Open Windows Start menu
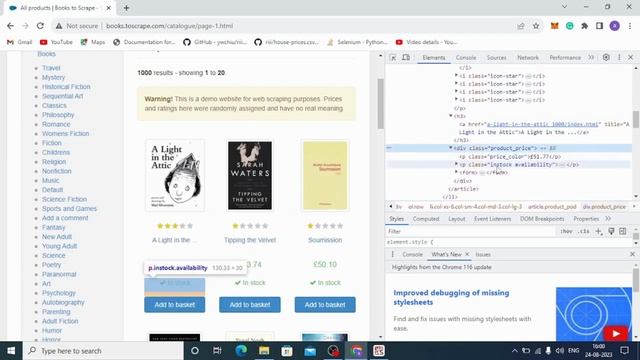This screenshot has width=640, height=360. pyautogui.click(x=11, y=351)
